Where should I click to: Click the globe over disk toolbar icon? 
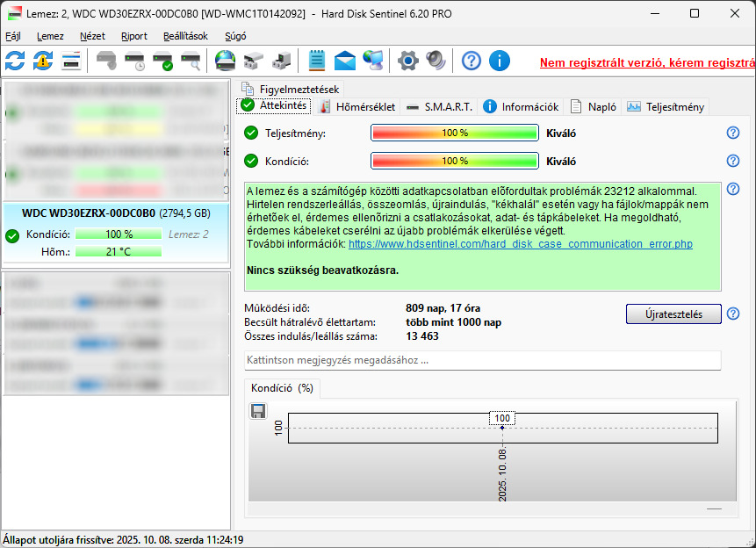click(x=225, y=61)
